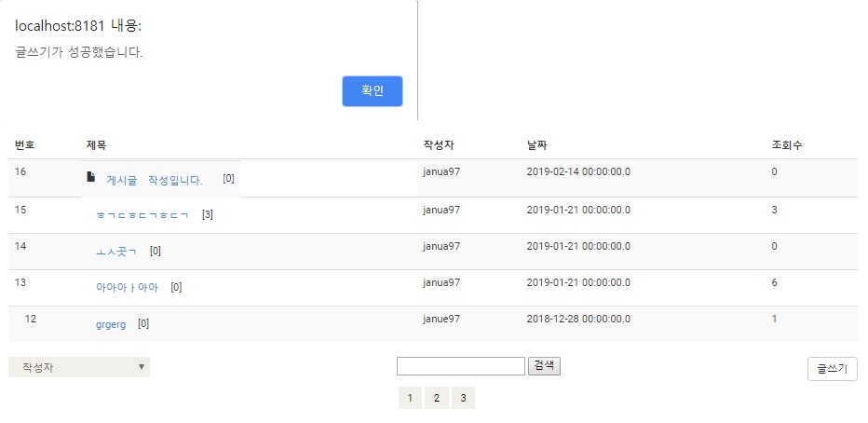This screenshot has height=423, width=868.
Task: Focus the search text input field
Action: [461, 366]
